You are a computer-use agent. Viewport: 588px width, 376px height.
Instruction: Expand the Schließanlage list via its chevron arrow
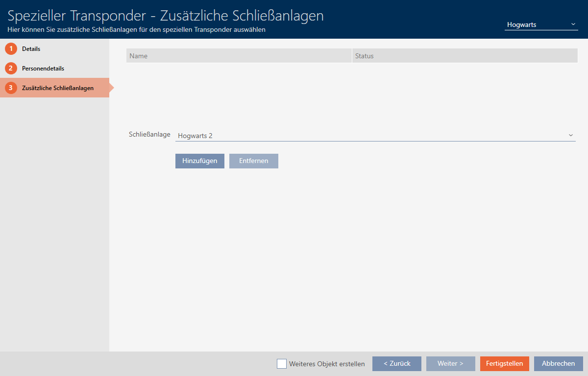click(570, 136)
